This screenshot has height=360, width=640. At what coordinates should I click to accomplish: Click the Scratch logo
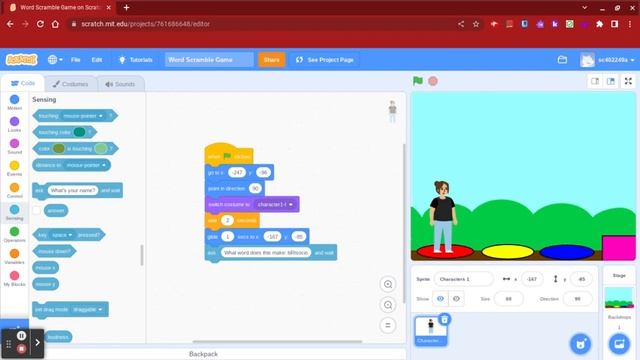(21, 60)
